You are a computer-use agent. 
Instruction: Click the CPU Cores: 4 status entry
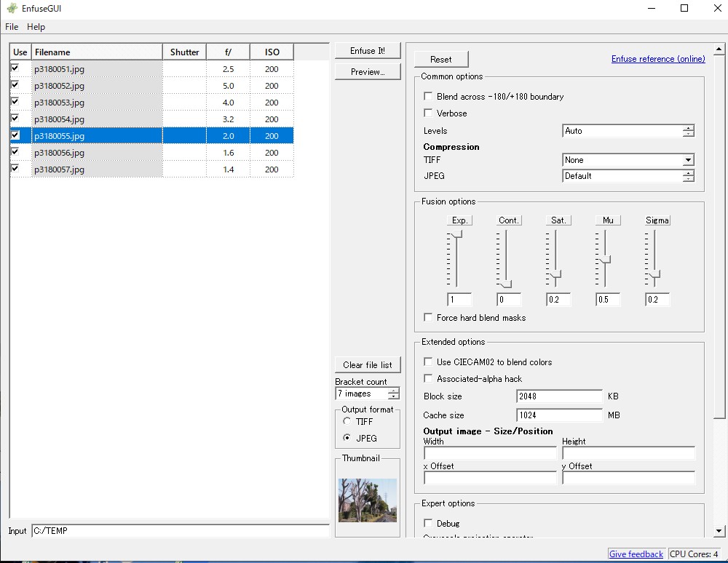pyautogui.click(x=694, y=554)
